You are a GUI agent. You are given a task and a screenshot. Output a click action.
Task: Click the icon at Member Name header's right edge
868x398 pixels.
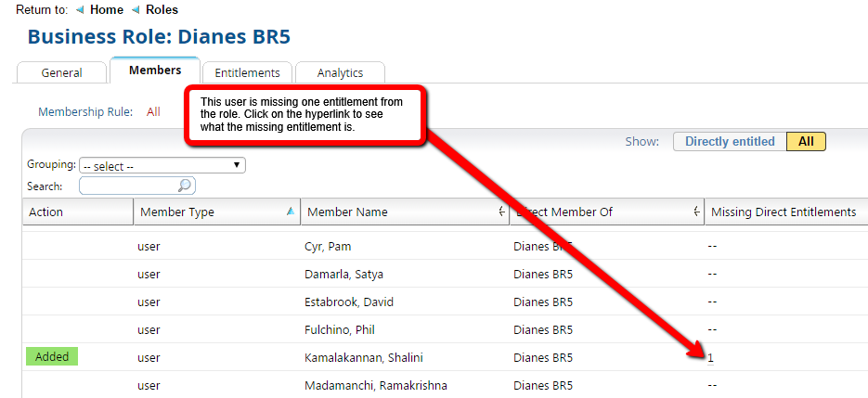pos(502,212)
